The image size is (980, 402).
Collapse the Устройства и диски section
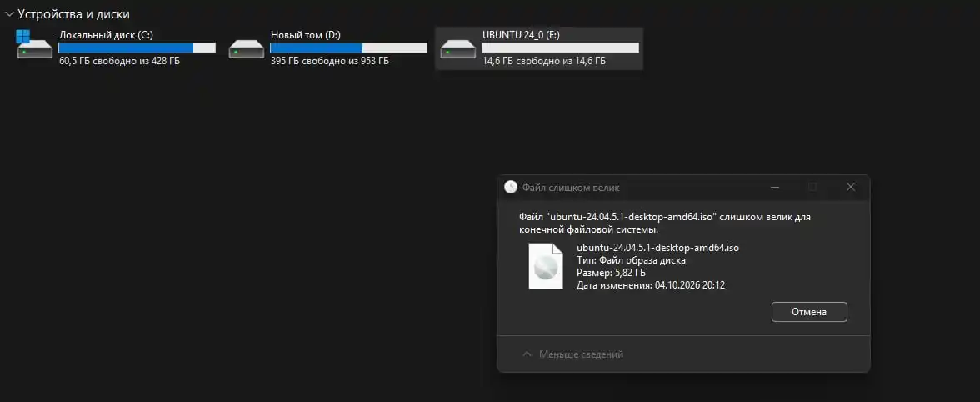click(x=8, y=13)
